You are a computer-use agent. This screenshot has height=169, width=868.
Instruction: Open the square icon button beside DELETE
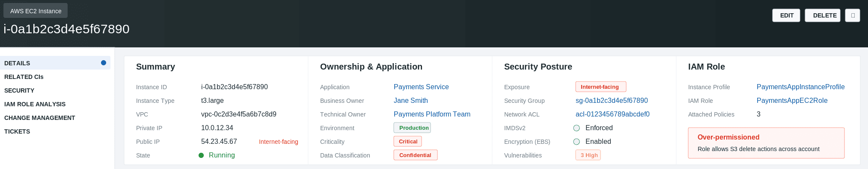pos(853,15)
